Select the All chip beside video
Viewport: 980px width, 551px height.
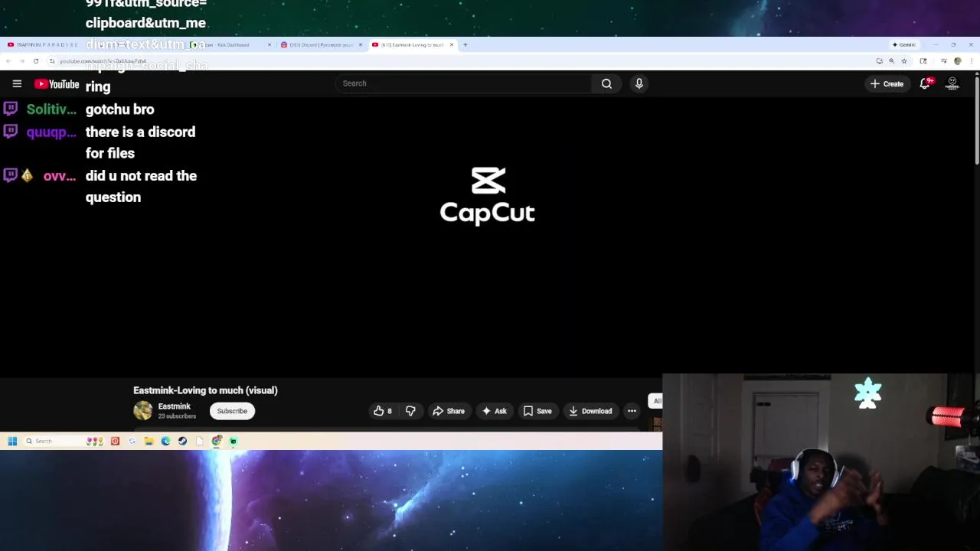[656, 401]
